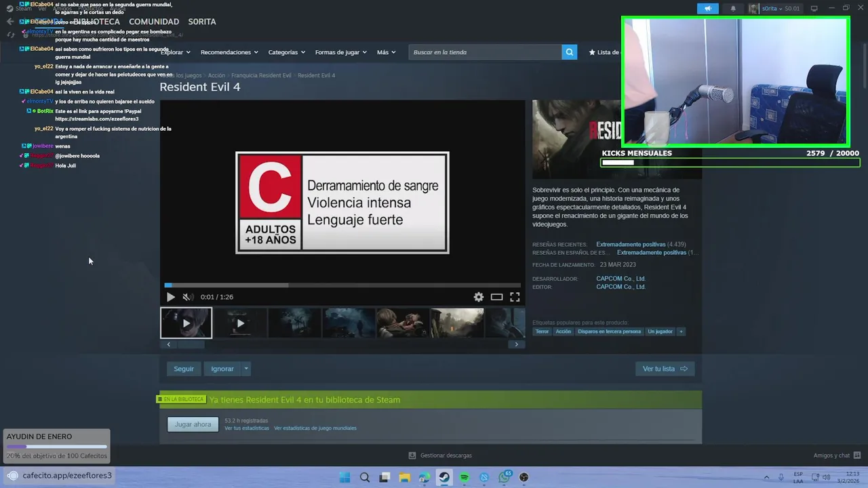868x488 pixels.
Task: Open taskbar Search
Action: [x=365, y=477]
